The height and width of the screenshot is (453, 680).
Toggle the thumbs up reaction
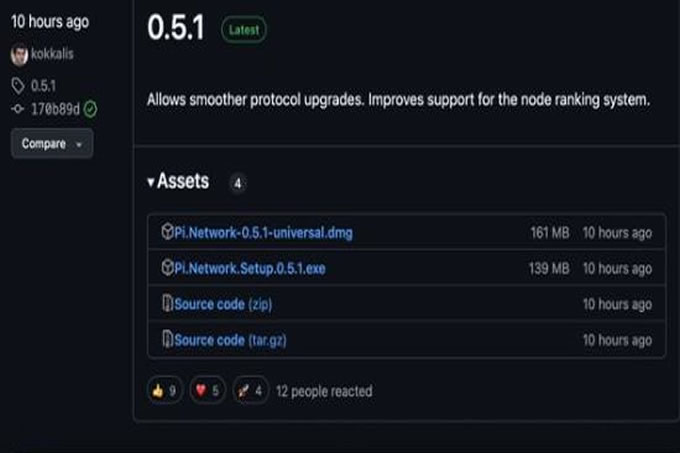pyautogui.click(x=165, y=391)
